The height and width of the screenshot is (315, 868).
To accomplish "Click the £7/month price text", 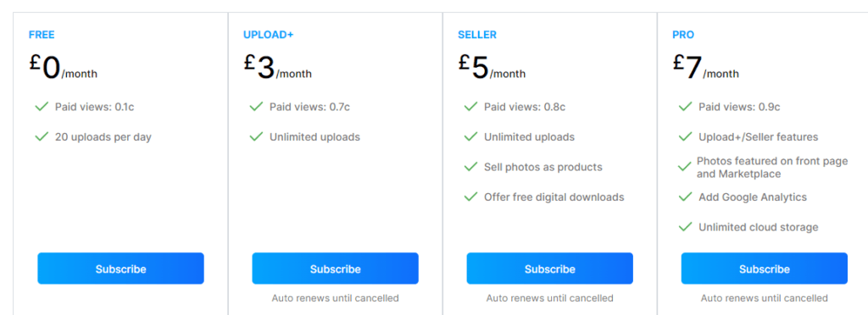I will [x=706, y=68].
